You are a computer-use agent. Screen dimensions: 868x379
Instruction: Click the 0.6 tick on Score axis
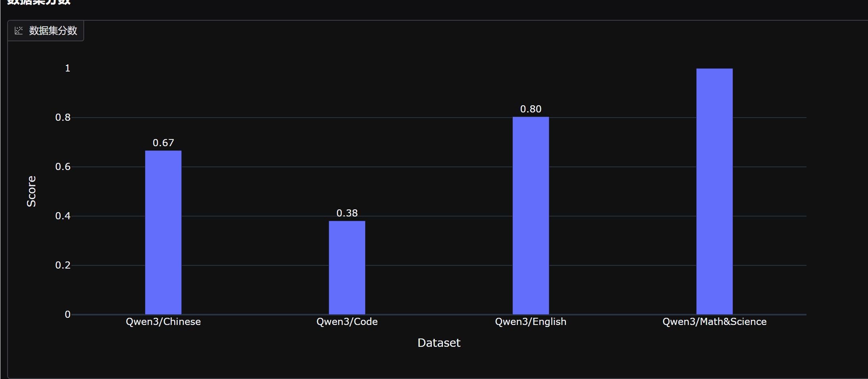point(63,166)
